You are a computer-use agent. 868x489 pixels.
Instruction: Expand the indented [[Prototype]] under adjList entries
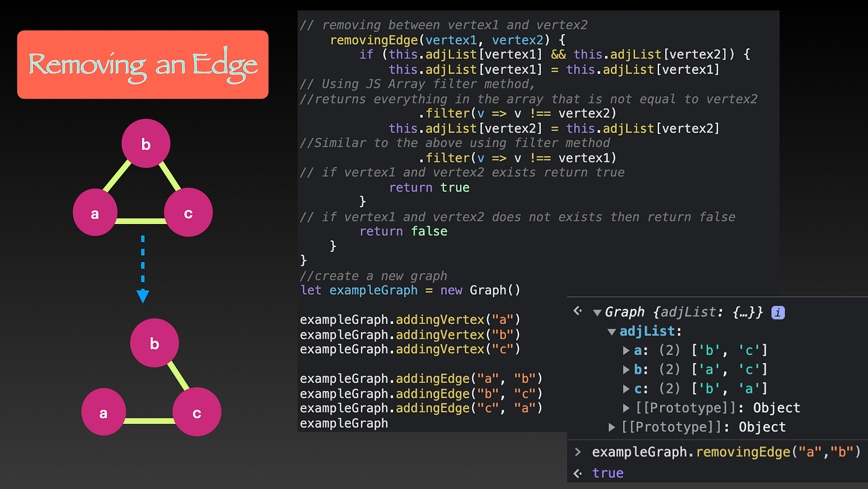626,408
